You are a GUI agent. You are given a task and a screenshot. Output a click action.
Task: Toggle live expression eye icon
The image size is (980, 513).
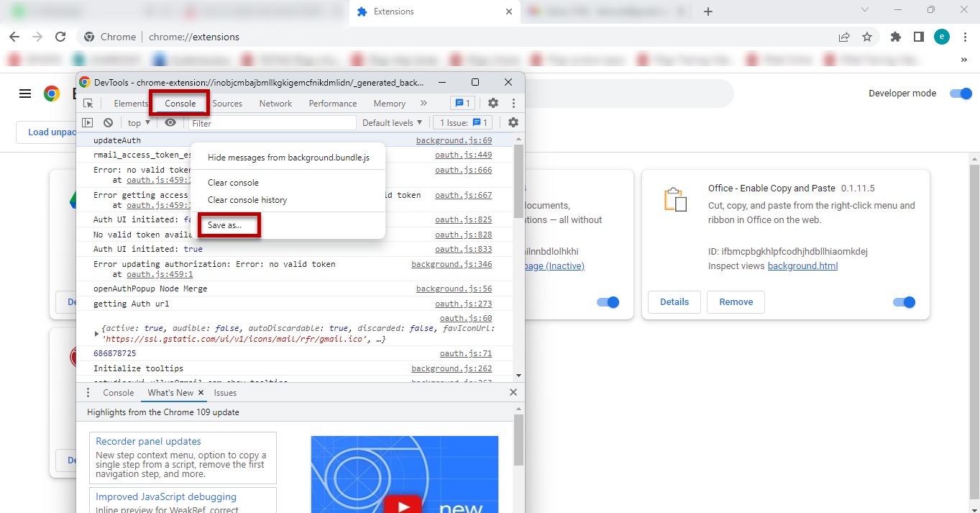point(170,123)
